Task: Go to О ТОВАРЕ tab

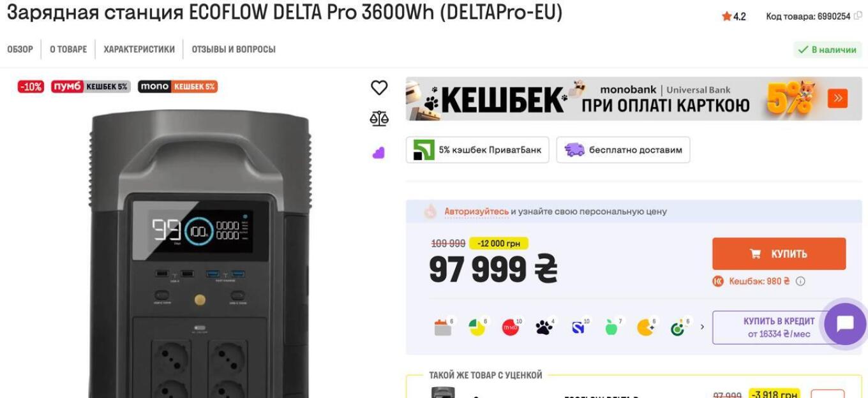Action: 68,49
